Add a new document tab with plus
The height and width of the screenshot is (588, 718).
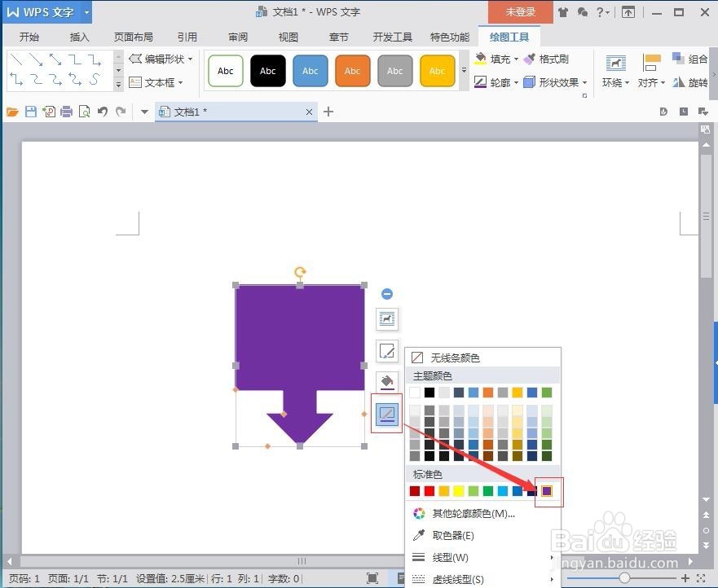[328, 112]
